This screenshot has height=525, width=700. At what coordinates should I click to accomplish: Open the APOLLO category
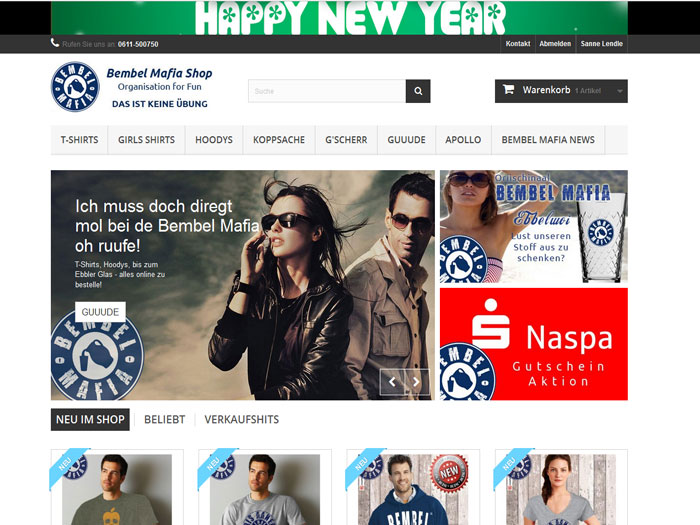[463, 140]
